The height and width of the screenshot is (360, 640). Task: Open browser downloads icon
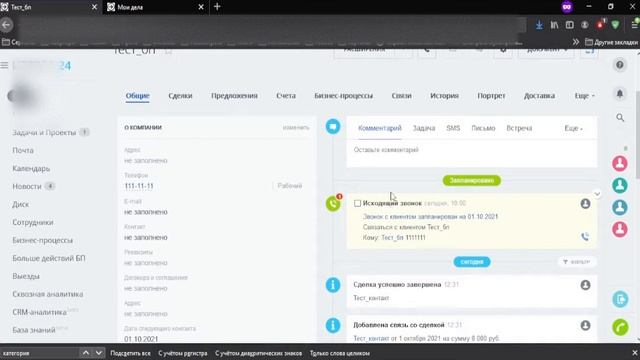539,25
